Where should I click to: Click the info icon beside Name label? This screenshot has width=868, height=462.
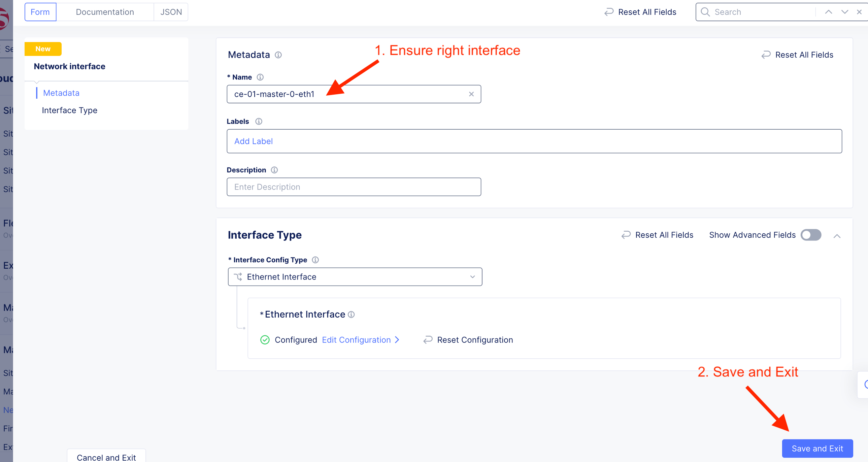(260, 77)
